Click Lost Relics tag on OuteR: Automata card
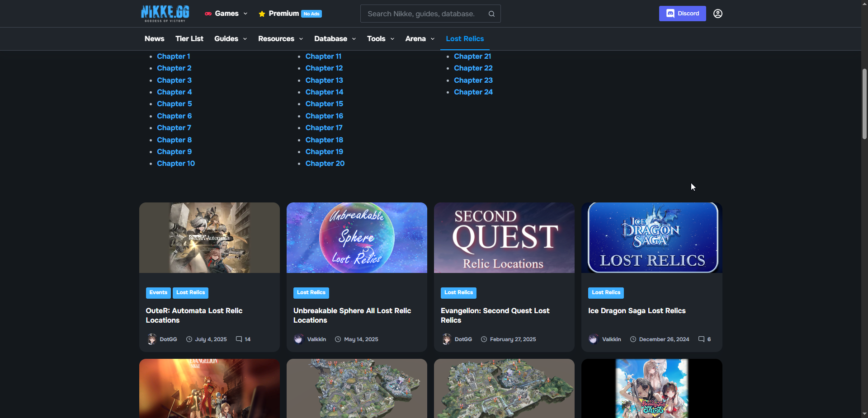Viewport: 868px width, 418px height. click(x=191, y=293)
